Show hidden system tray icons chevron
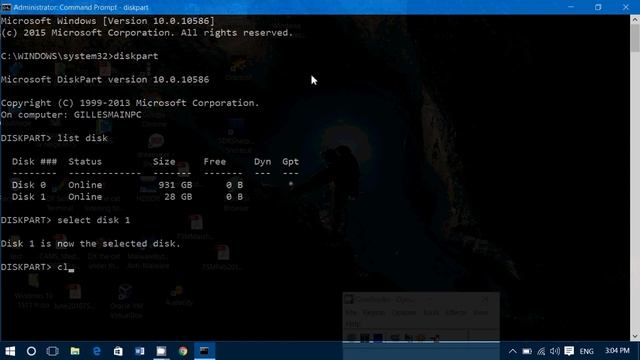Screen dimensions: 640x360 513,351
